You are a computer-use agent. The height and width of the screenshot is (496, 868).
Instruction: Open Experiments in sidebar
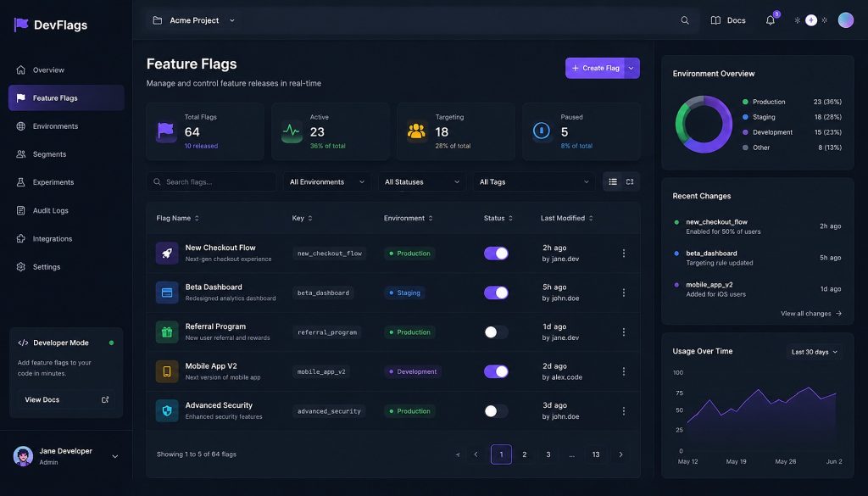pyautogui.click(x=66, y=182)
